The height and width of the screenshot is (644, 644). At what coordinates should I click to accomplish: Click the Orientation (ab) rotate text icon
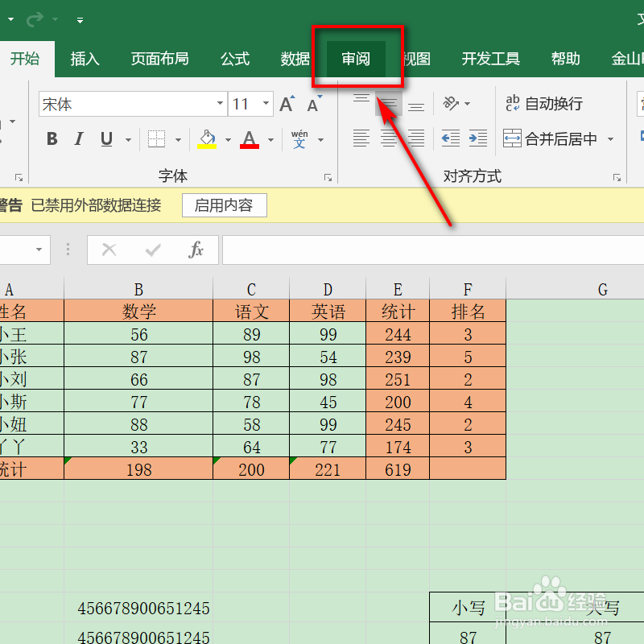[452, 103]
